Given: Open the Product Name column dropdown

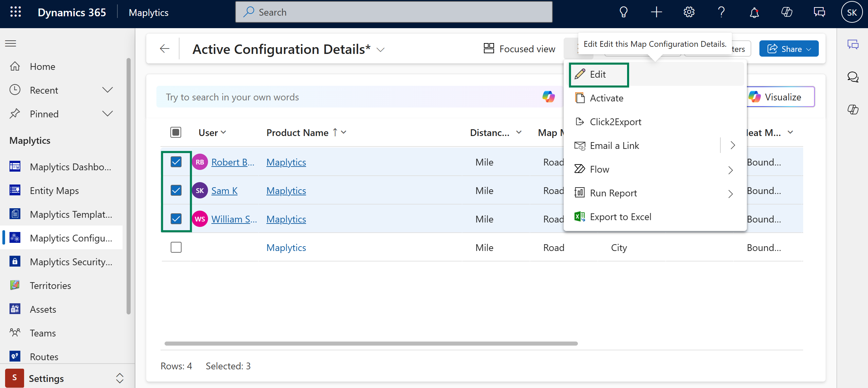Looking at the screenshot, I should tap(344, 132).
